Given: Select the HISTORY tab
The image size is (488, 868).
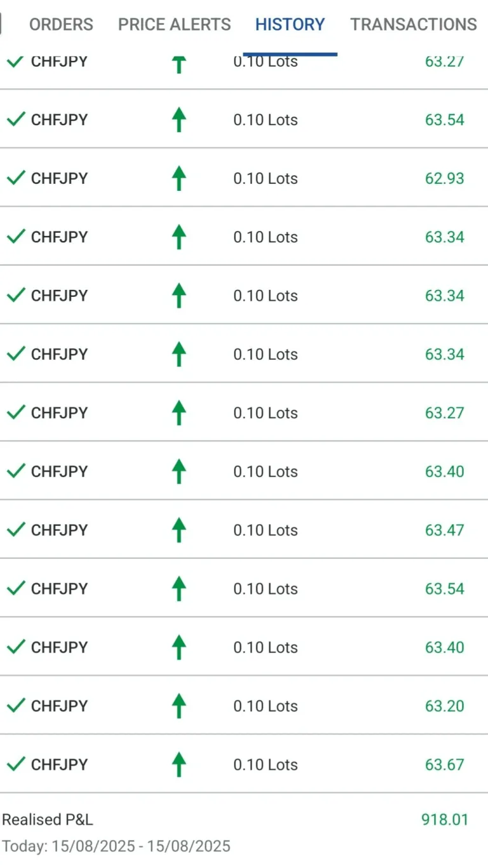Looking at the screenshot, I should (x=290, y=25).
